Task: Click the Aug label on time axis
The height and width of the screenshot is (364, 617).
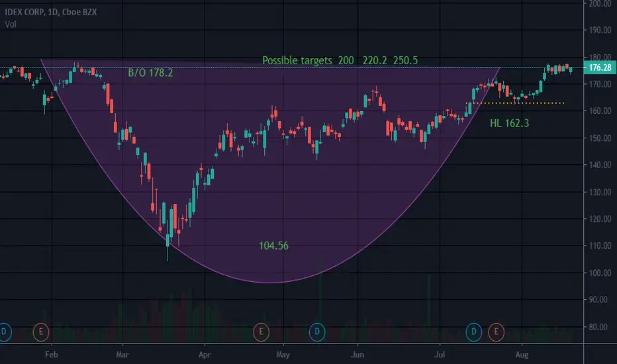Action: click(522, 355)
